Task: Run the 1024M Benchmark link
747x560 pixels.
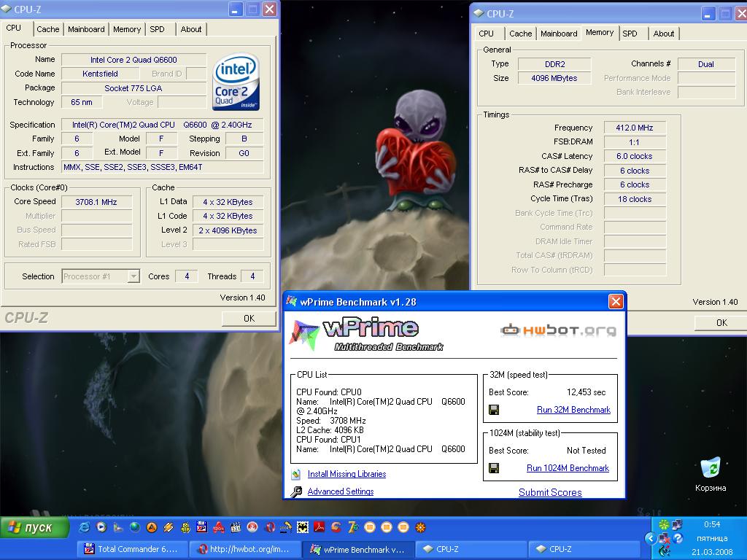Action: [568, 468]
